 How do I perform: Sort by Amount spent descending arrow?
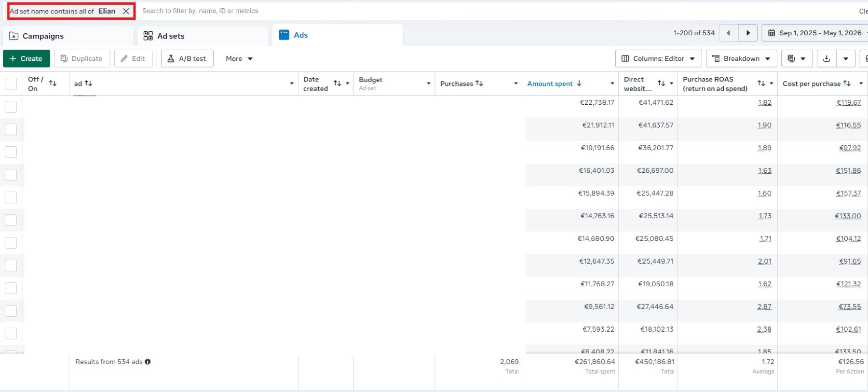579,84
